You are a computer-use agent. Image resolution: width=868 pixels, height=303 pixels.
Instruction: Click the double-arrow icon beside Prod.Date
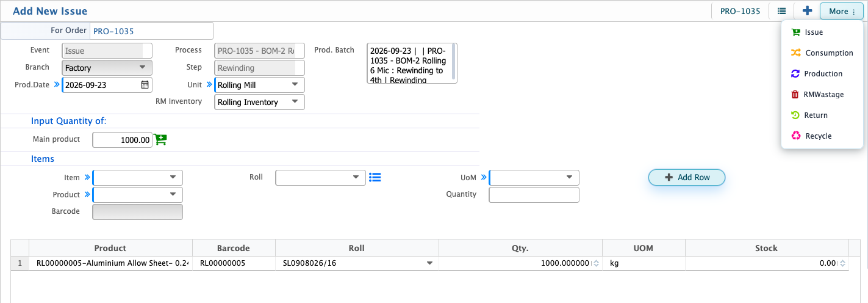[x=57, y=85]
